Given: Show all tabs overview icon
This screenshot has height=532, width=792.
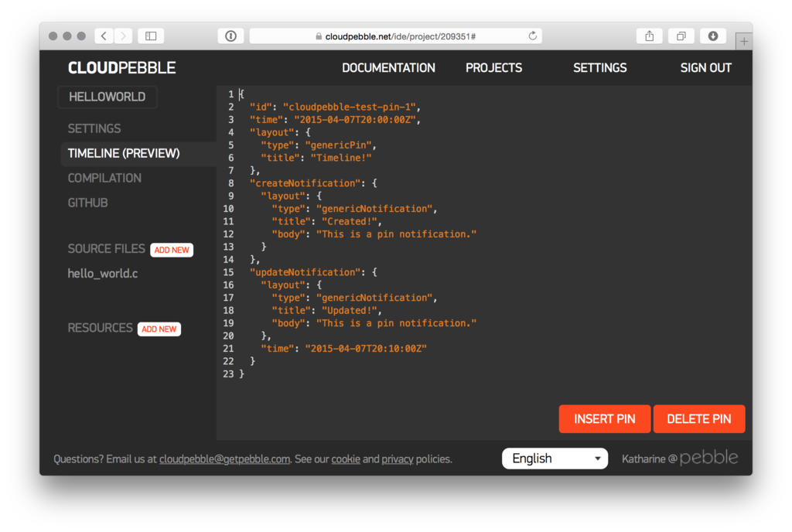Looking at the screenshot, I should click(x=681, y=36).
